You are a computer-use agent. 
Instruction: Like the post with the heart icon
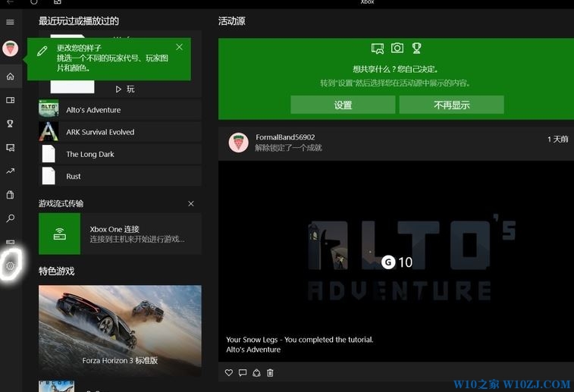(x=229, y=372)
